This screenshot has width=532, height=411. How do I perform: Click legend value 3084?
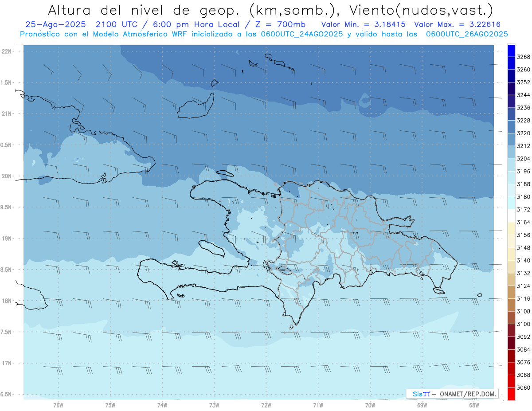(x=524, y=349)
